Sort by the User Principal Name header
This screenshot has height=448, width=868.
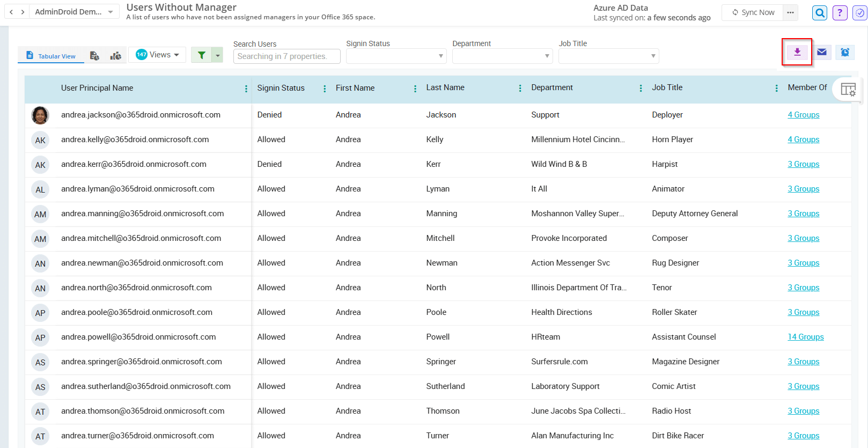tap(97, 88)
